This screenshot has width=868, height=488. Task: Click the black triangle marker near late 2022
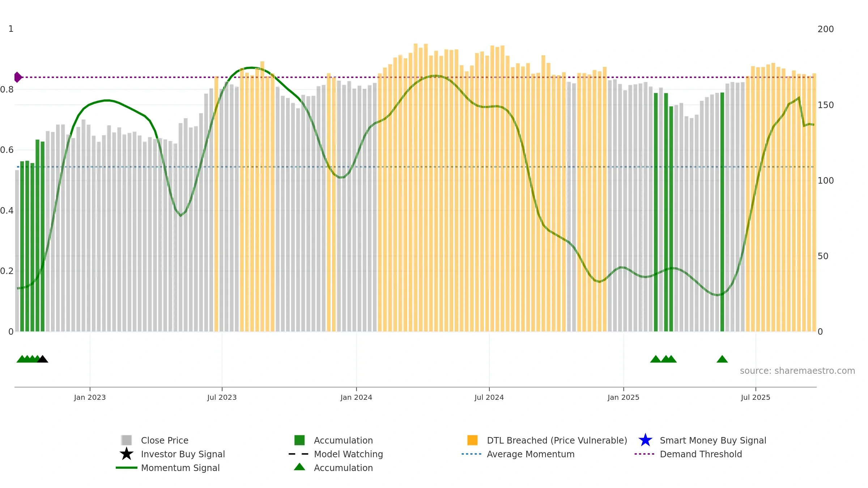point(43,359)
